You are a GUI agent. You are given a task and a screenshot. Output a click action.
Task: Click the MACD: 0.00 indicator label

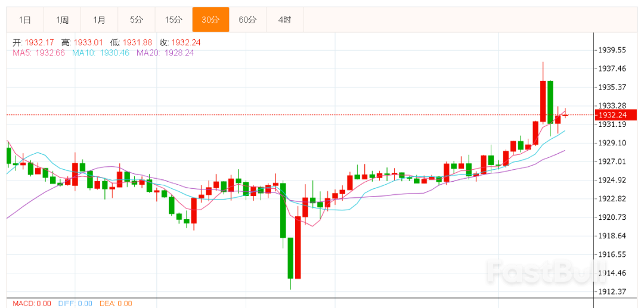(x=32, y=303)
